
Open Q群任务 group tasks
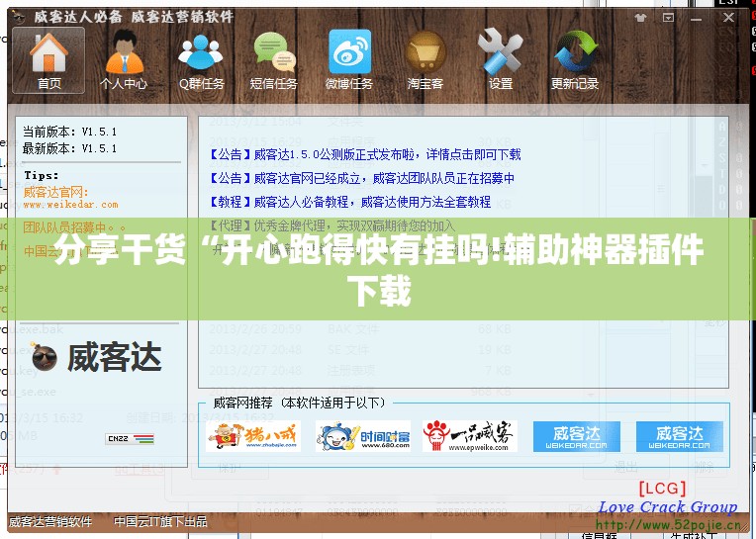(201, 60)
